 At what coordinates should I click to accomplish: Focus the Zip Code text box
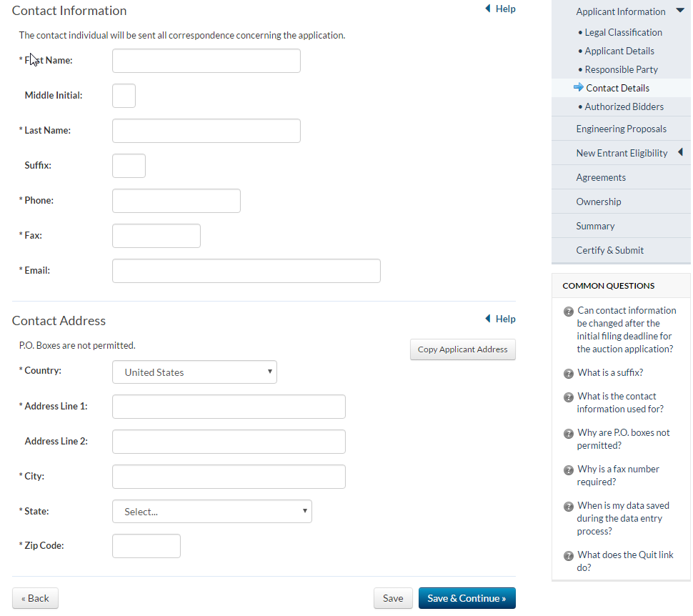pyautogui.click(x=146, y=546)
